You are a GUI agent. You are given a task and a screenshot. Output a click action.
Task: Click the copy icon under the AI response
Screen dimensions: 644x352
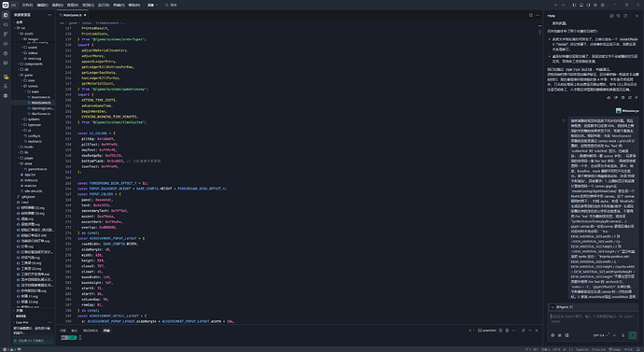click(x=623, y=98)
